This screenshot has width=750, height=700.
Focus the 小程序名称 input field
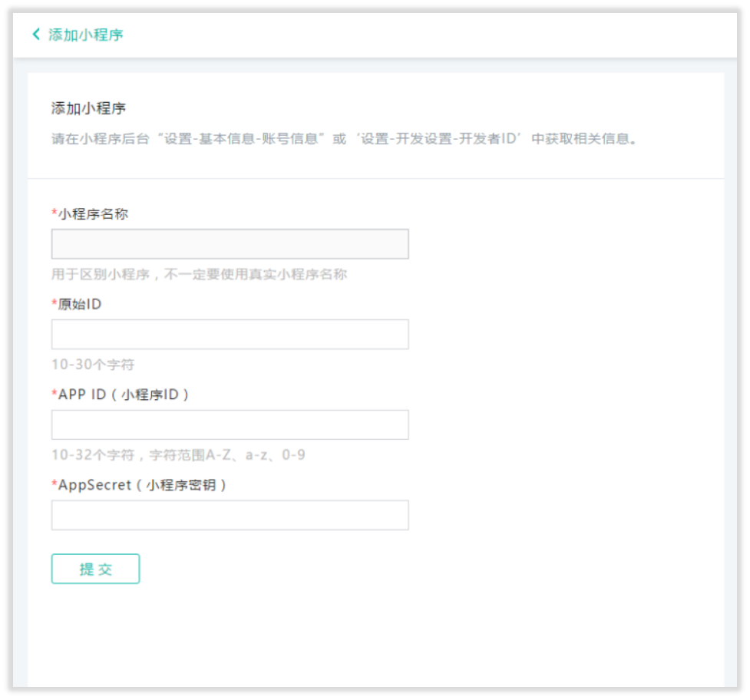click(x=230, y=244)
